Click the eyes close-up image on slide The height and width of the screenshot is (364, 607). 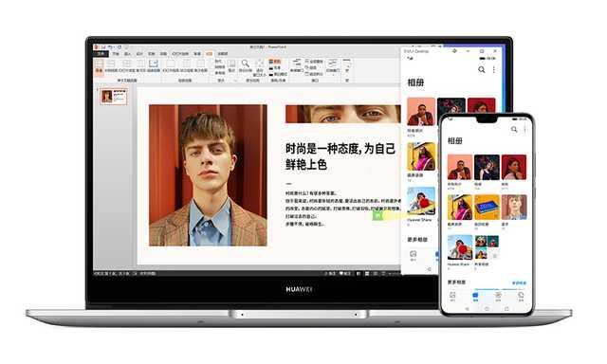(x=343, y=114)
